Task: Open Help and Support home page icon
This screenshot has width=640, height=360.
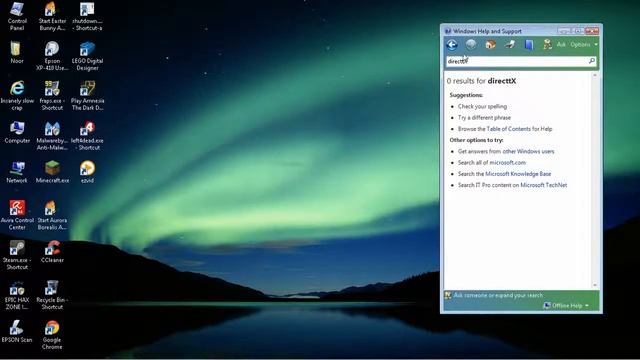Action: (491, 44)
